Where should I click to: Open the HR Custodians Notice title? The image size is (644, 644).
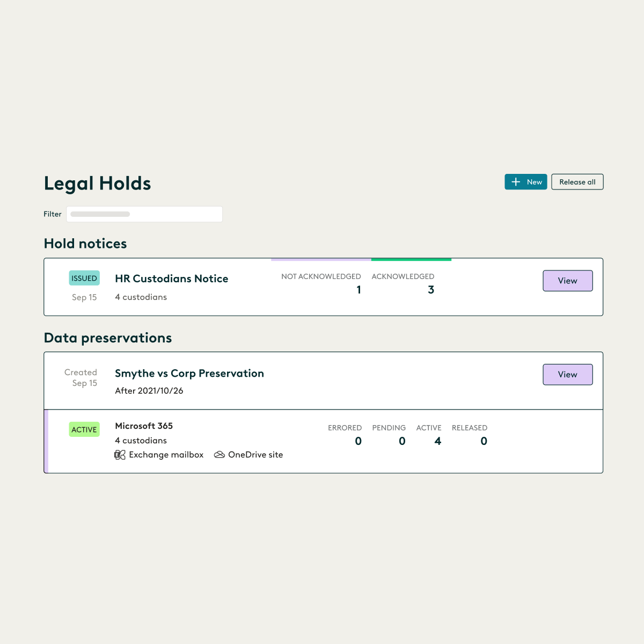[x=171, y=279]
